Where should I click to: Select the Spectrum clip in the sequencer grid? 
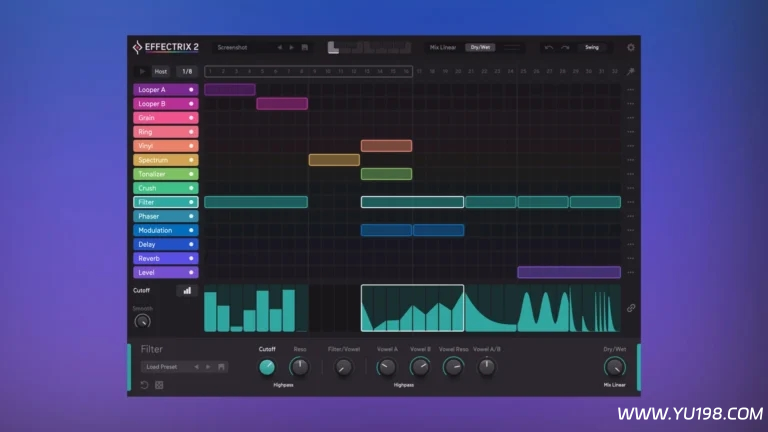[x=334, y=160]
